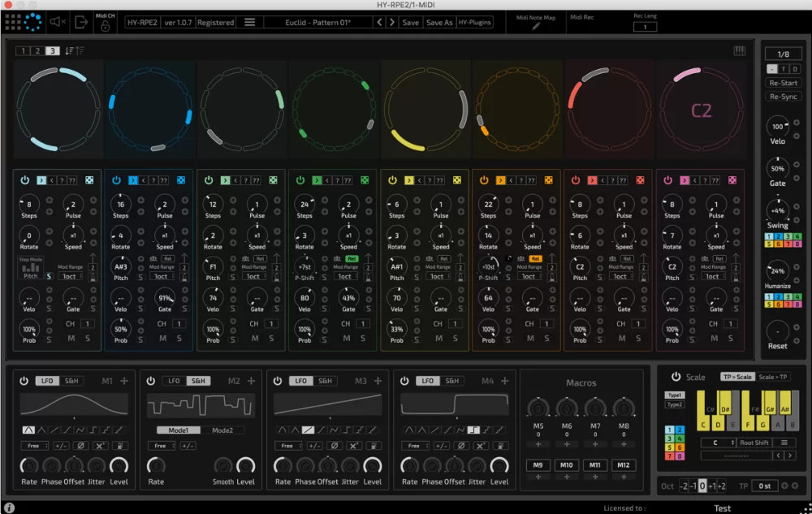Click the Midi Note Map pencil icon

click(535, 26)
